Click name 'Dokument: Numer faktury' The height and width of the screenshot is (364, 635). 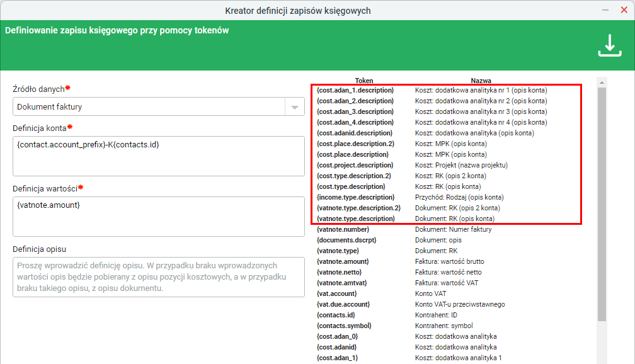pyautogui.click(x=453, y=230)
